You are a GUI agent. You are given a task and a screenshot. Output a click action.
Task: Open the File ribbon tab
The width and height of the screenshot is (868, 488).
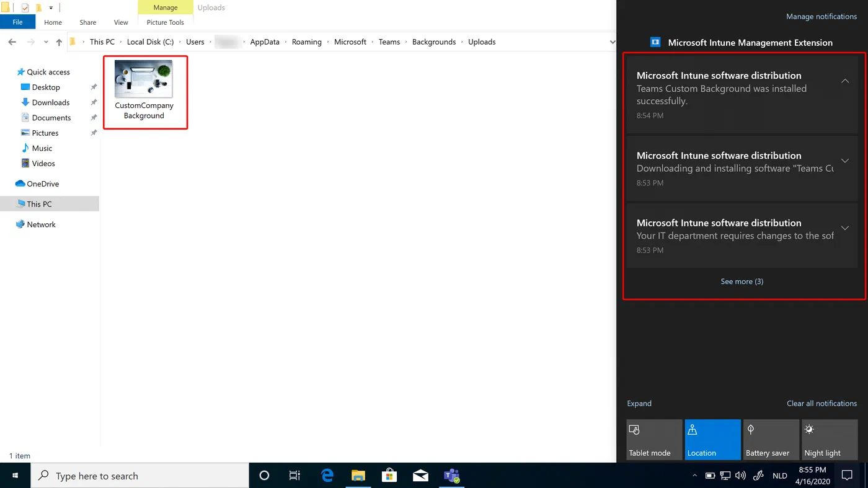[x=17, y=22]
